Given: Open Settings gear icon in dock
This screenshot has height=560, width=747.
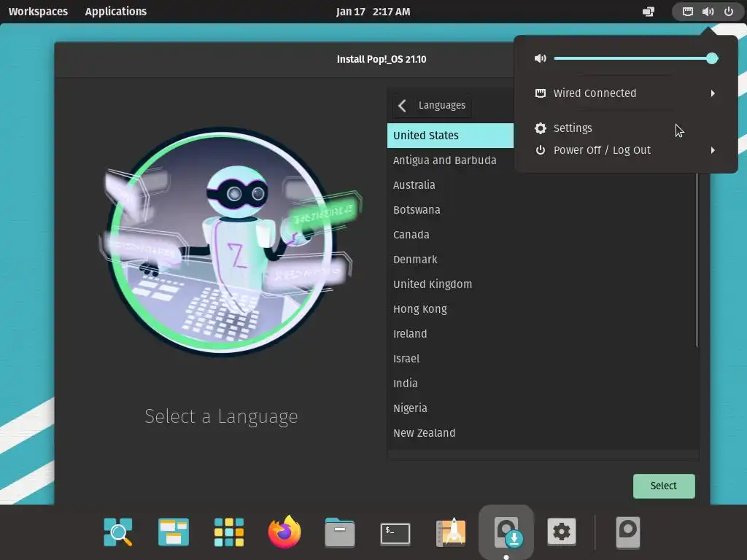Looking at the screenshot, I should point(562,532).
